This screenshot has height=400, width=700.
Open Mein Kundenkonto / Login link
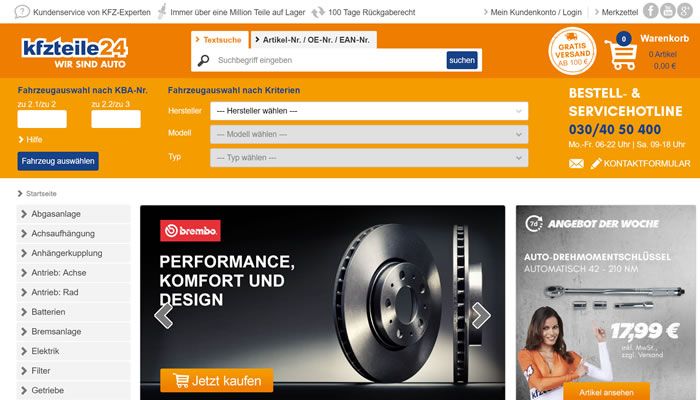pos(533,12)
